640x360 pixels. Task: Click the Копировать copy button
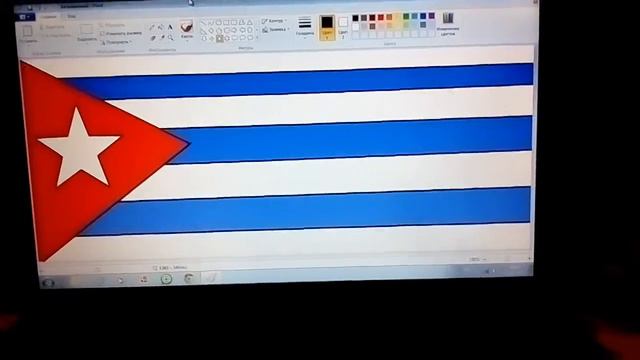pyautogui.click(x=57, y=36)
